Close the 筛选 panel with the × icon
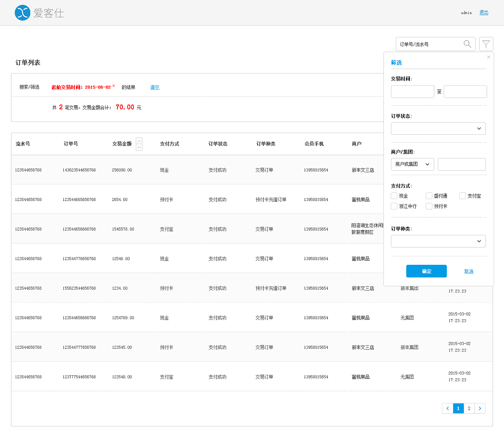This screenshot has width=504, height=437. (488, 57)
